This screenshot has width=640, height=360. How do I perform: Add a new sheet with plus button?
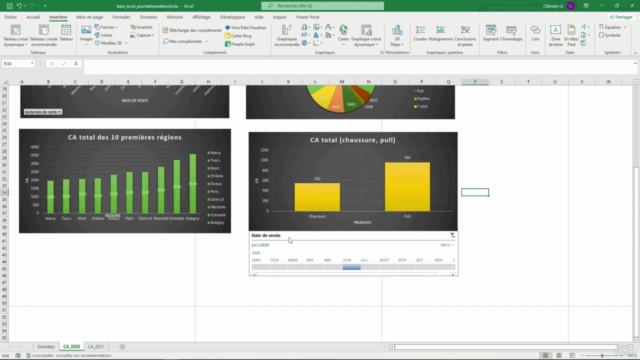click(x=122, y=347)
